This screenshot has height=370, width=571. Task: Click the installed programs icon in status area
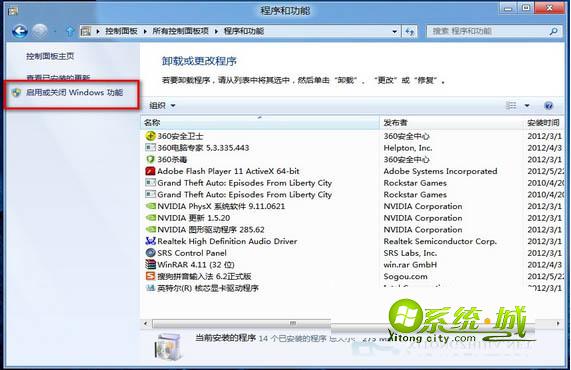click(168, 346)
